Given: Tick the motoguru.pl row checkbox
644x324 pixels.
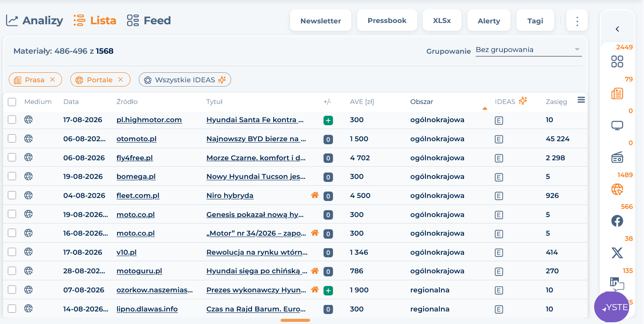Looking at the screenshot, I should click(12, 271).
